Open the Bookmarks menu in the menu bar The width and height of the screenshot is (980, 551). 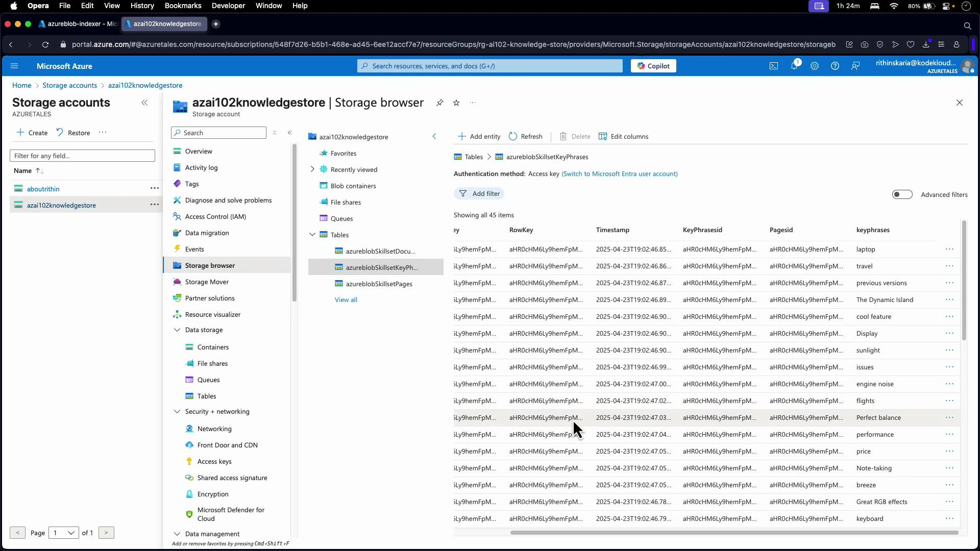(x=183, y=6)
